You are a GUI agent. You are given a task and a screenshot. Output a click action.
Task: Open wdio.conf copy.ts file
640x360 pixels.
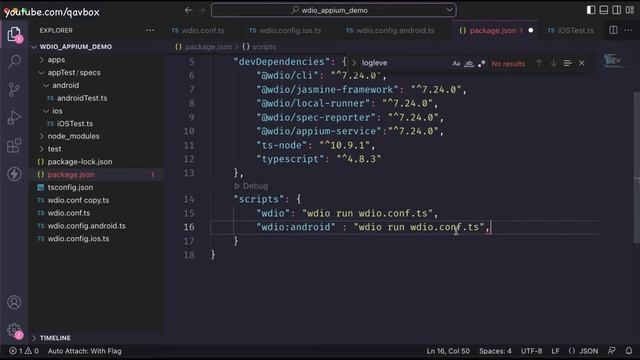tap(78, 200)
